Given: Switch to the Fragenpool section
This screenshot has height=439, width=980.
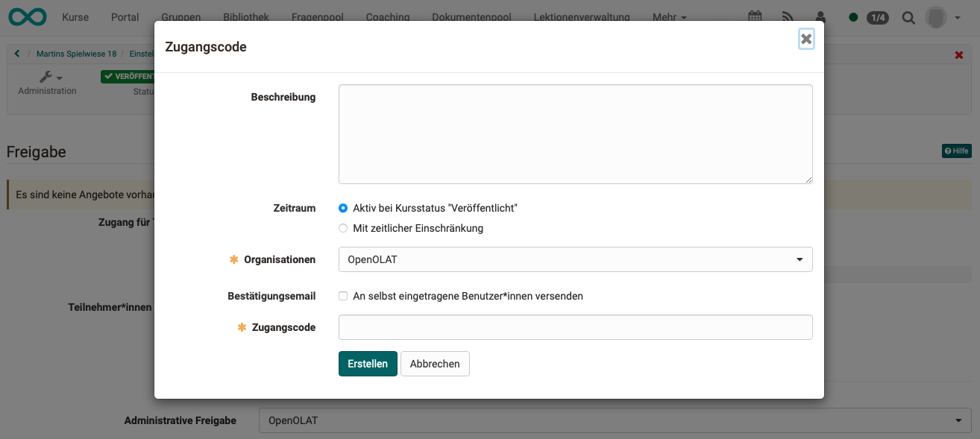Looking at the screenshot, I should pyautogui.click(x=317, y=16).
